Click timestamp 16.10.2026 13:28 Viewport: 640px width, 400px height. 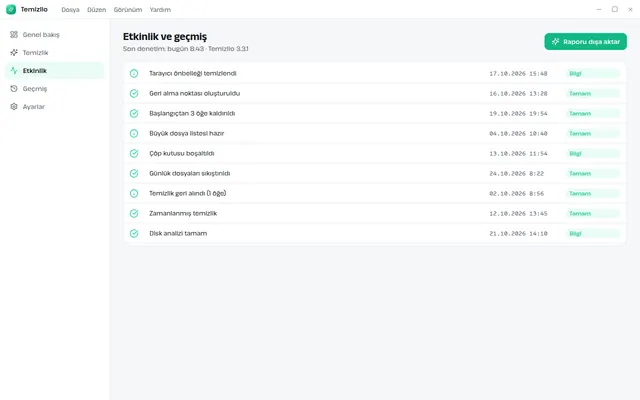pyautogui.click(x=518, y=93)
